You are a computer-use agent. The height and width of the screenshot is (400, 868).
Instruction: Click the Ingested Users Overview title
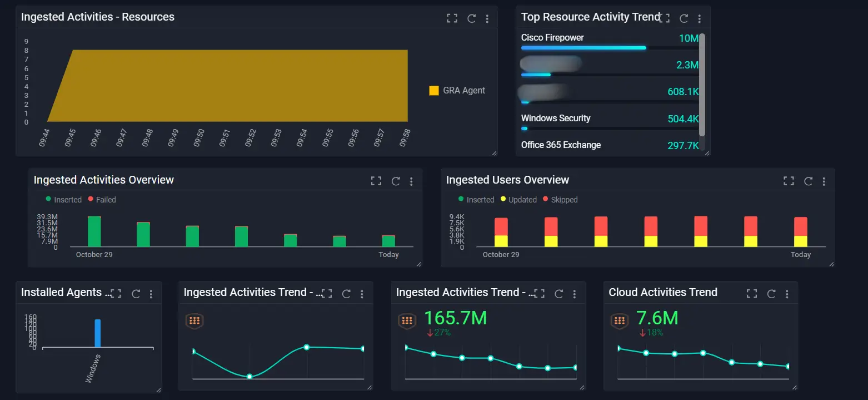[x=507, y=180]
